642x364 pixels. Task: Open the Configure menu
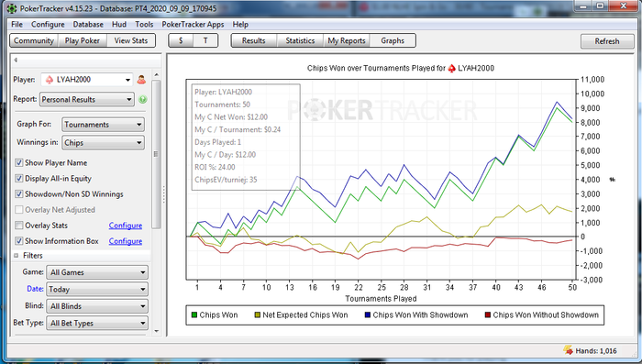pos(48,24)
